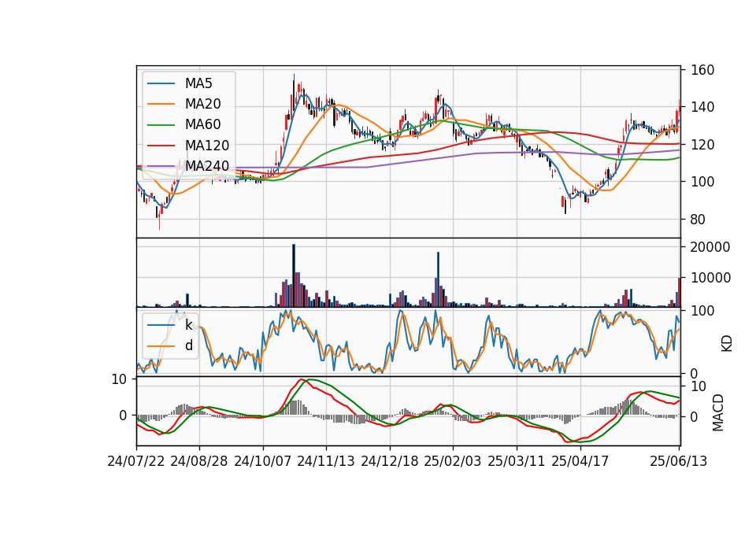
Task: Click the 24/12/18 date axis label
Action: pos(390,461)
